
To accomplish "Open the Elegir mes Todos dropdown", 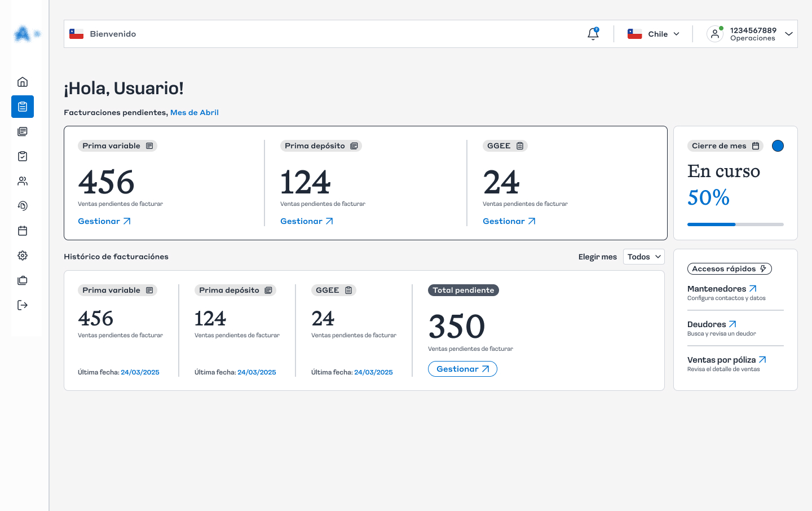I will [643, 257].
